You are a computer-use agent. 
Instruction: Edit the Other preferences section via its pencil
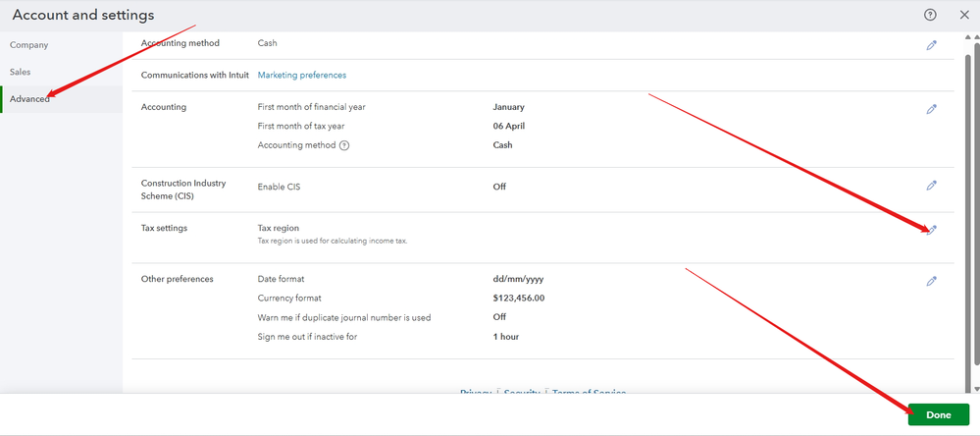point(932,281)
